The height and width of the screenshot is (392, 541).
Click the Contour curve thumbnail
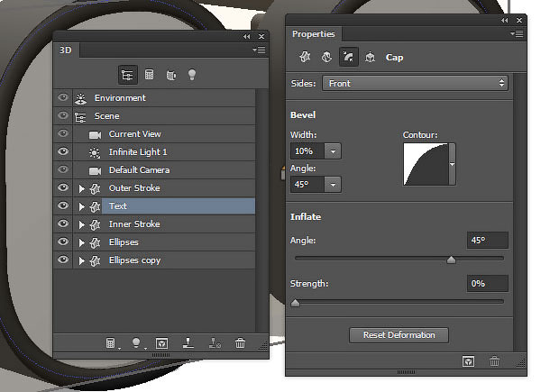click(426, 164)
